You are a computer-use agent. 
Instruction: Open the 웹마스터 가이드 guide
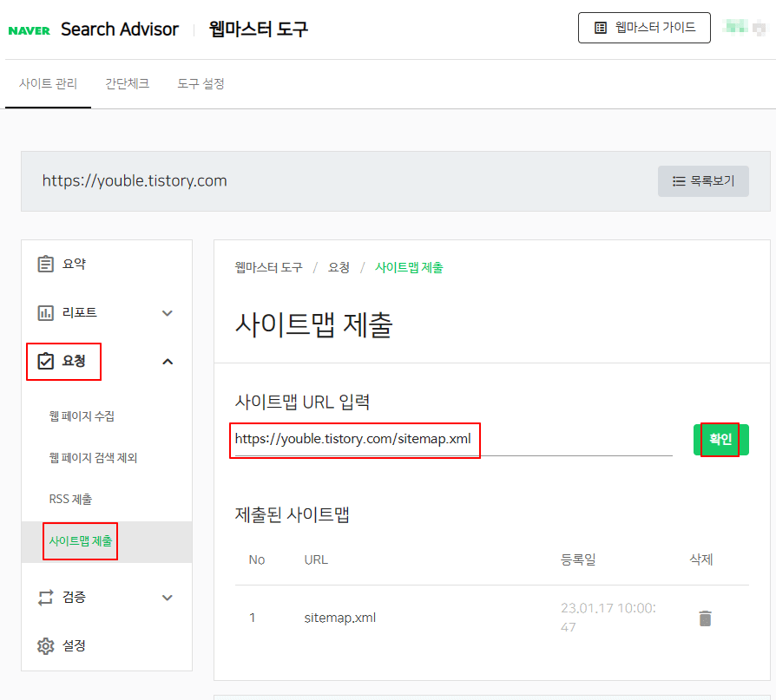coord(644,27)
